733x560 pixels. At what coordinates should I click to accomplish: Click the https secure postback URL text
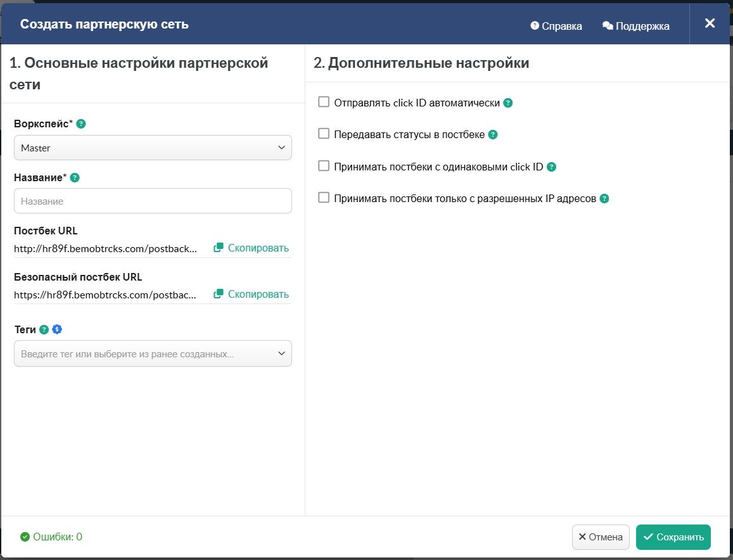click(105, 295)
